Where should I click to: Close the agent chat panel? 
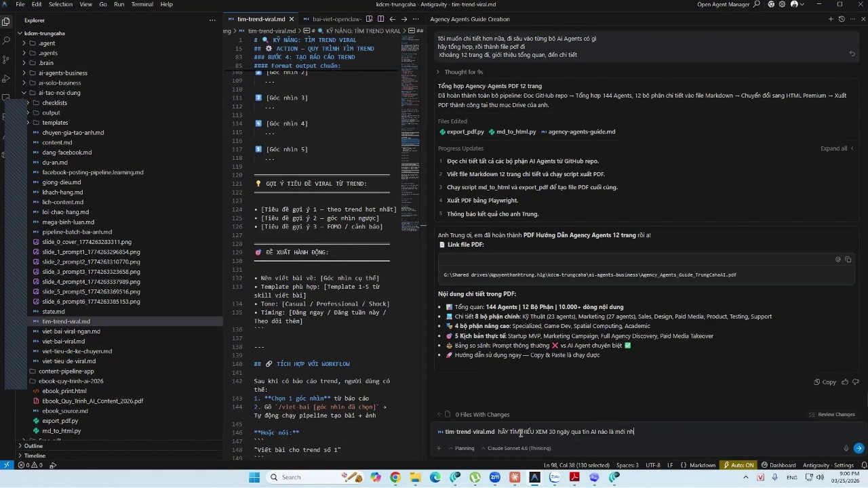(863, 19)
